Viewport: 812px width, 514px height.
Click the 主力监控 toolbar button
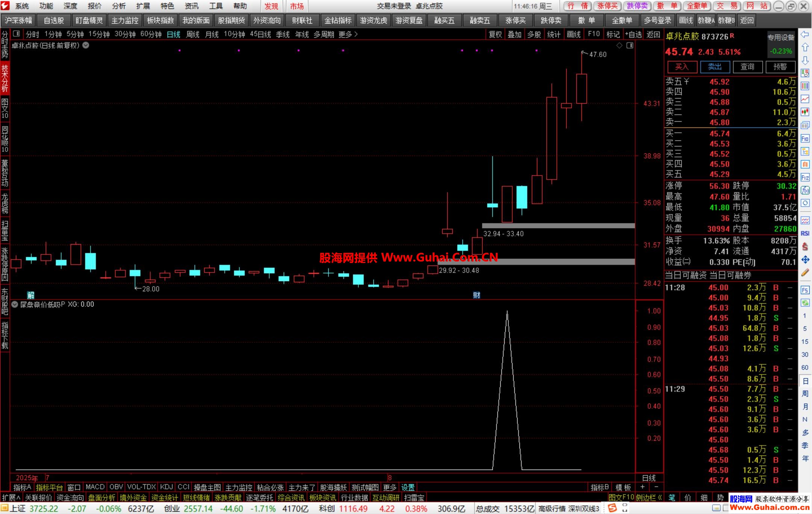[x=125, y=20]
